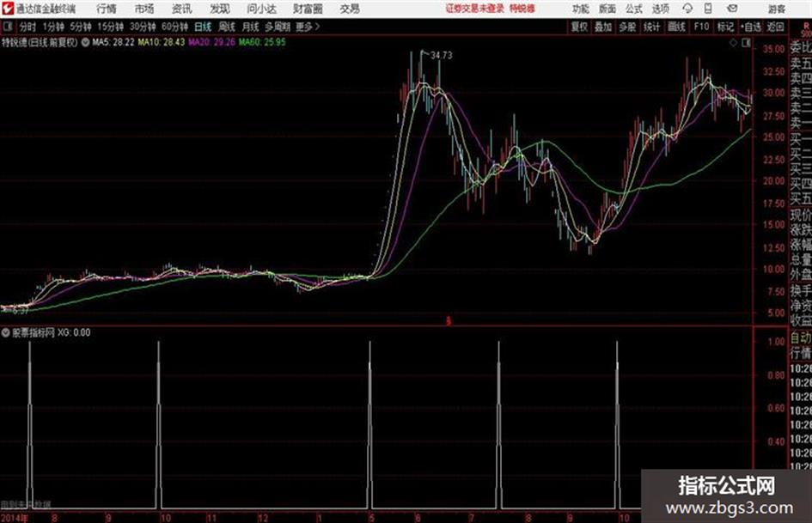Open the headset customer service icon
Viewport: 812px width, 523px height.
[687, 9]
